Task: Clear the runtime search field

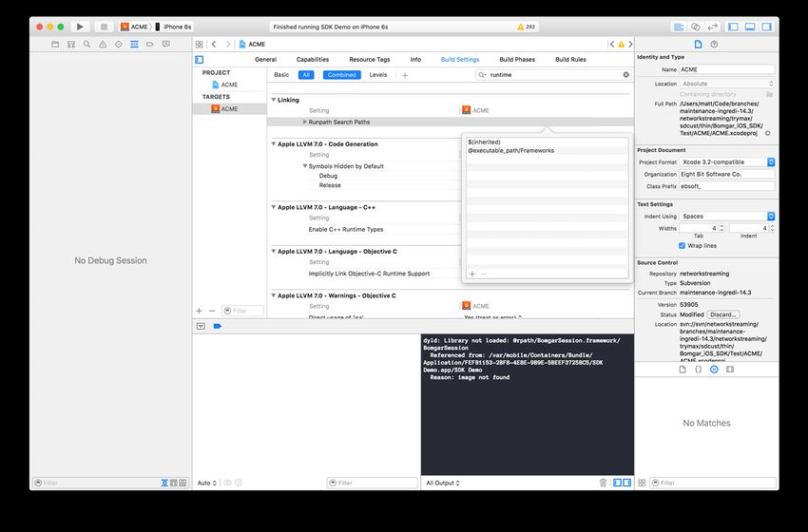Action: [x=626, y=75]
